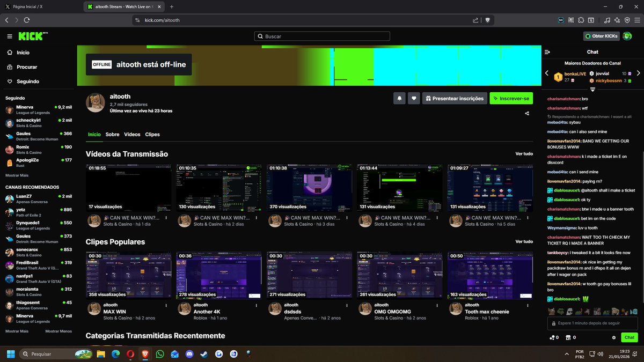The width and height of the screenshot is (644, 362).
Task: Switch to the Página Inicial / X browser tab
Action: coord(41,6)
